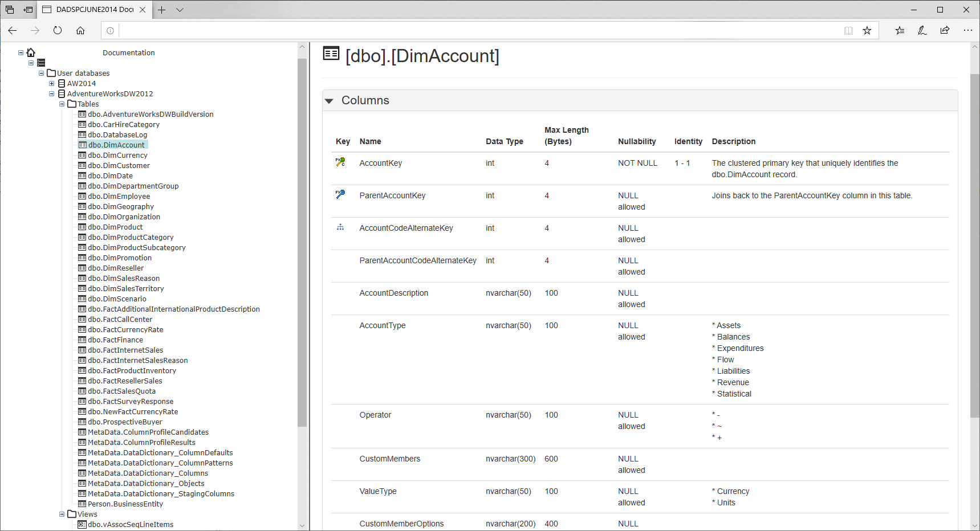This screenshot has width=980, height=531.
Task: Refresh the browser page
Action: click(58, 31)
